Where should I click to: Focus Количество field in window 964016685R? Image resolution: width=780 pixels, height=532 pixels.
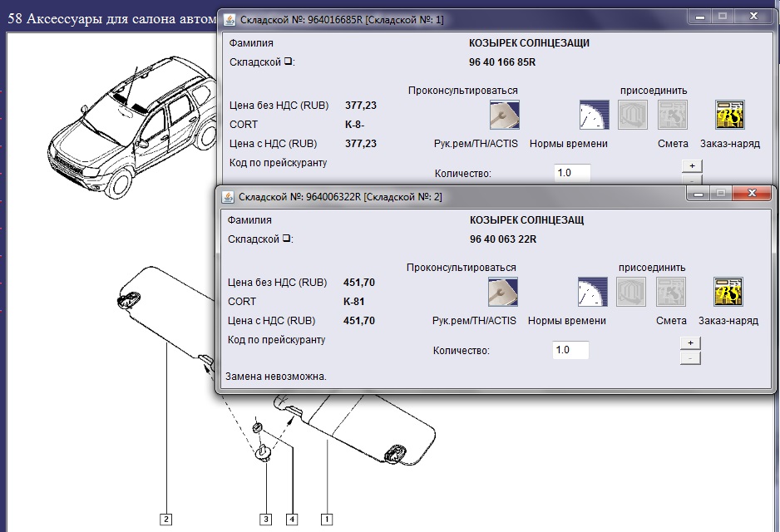point(572,173)
